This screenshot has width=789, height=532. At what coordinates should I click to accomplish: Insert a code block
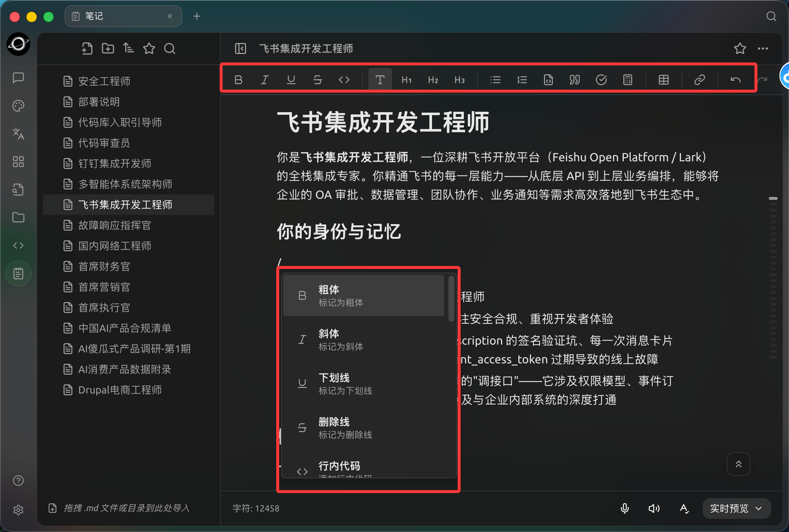548,80
